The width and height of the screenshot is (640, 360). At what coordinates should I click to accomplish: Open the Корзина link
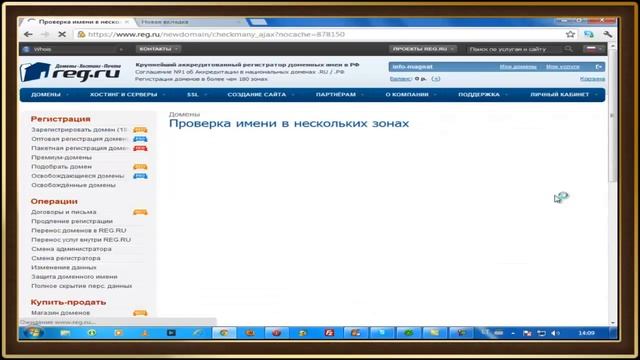[x=592, y=79]
